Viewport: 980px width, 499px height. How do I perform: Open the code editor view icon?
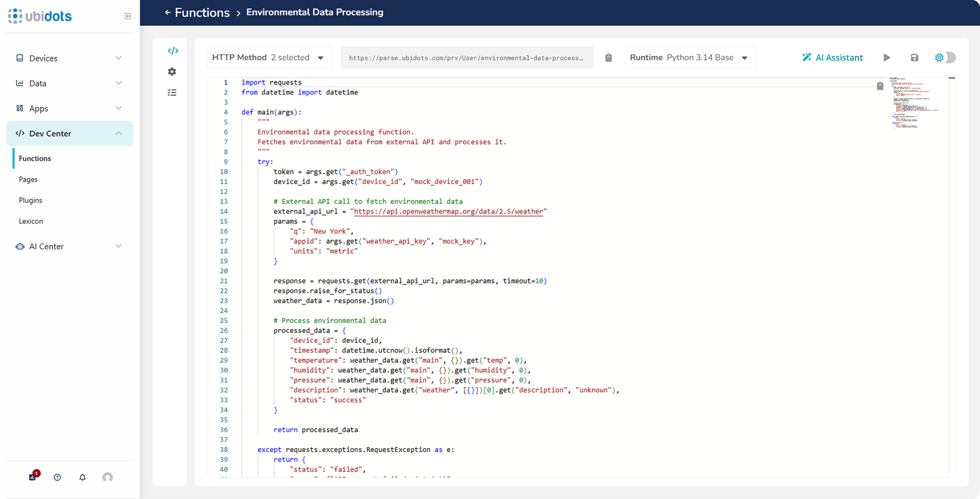172,50
